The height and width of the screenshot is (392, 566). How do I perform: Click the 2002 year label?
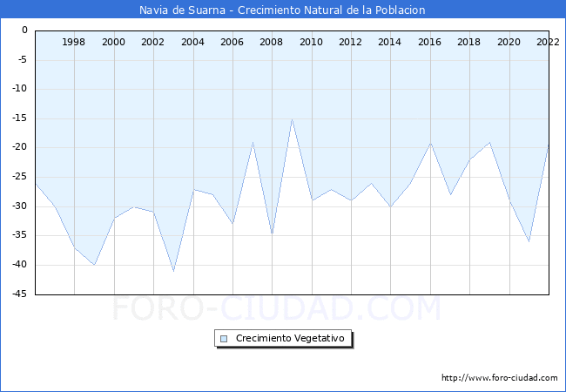tap(152, 42)
